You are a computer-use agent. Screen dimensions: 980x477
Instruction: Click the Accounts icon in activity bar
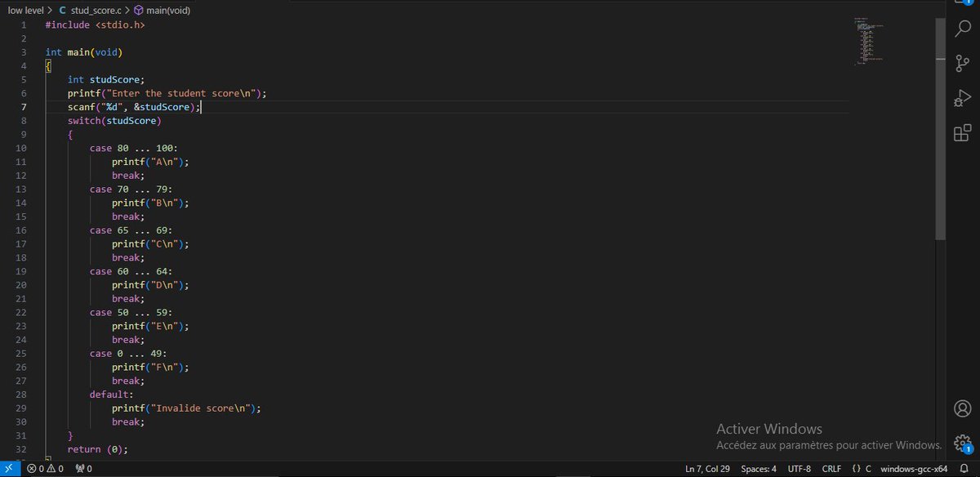coord(962,408)
